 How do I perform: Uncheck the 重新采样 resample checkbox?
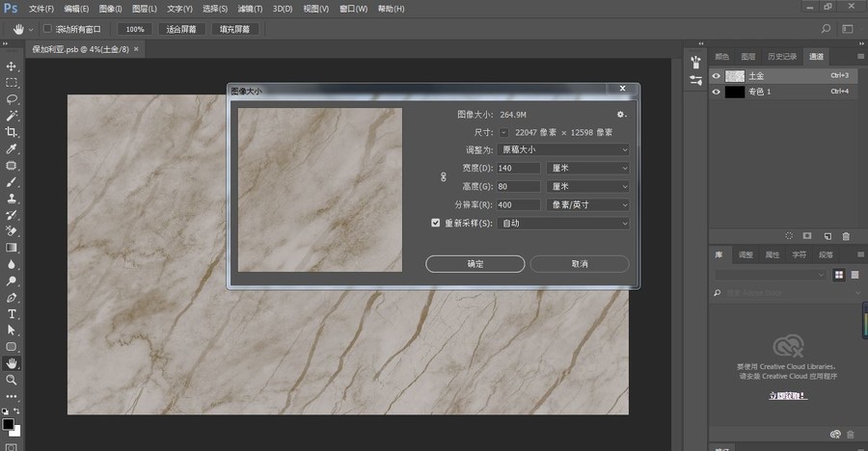pos(435,223)
